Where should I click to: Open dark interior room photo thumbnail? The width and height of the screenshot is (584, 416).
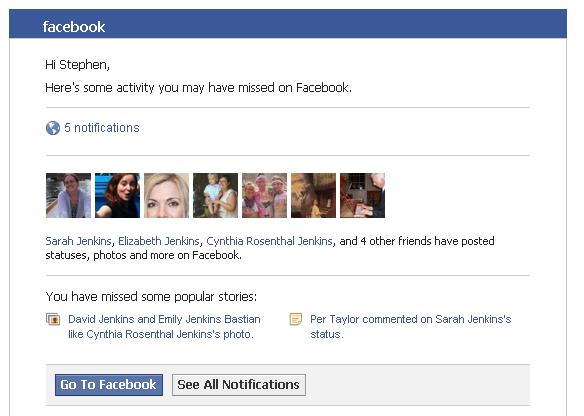(x=313, y=196)
